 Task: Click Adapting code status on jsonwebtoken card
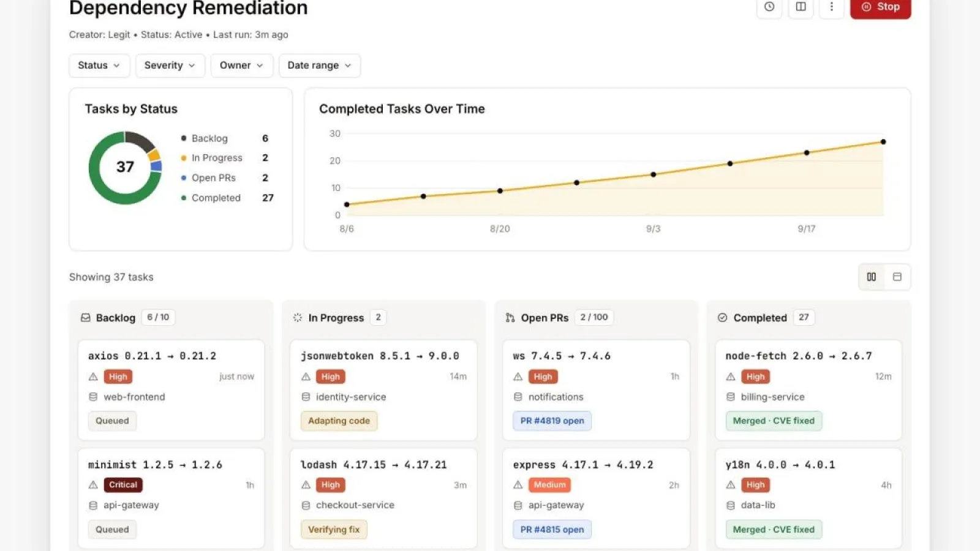(x=339, y=421)
